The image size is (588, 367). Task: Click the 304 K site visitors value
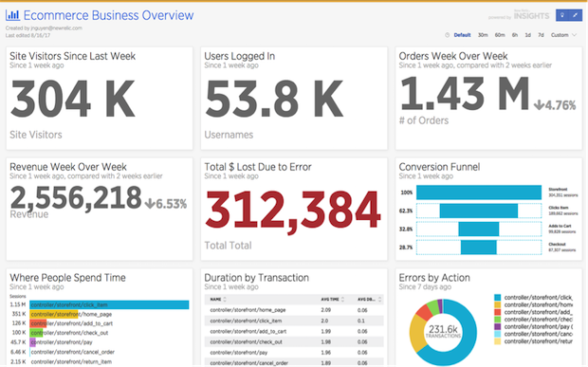(x=73, y=99)
